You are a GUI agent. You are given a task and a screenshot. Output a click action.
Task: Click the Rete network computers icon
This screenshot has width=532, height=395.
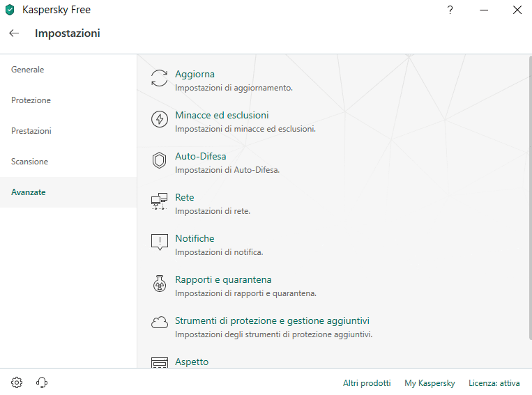click(x=160, y=201)
